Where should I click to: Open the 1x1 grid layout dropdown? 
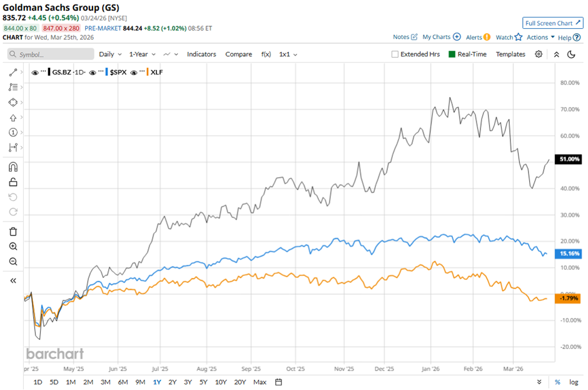pyautogui.click(x=288, y=54)
